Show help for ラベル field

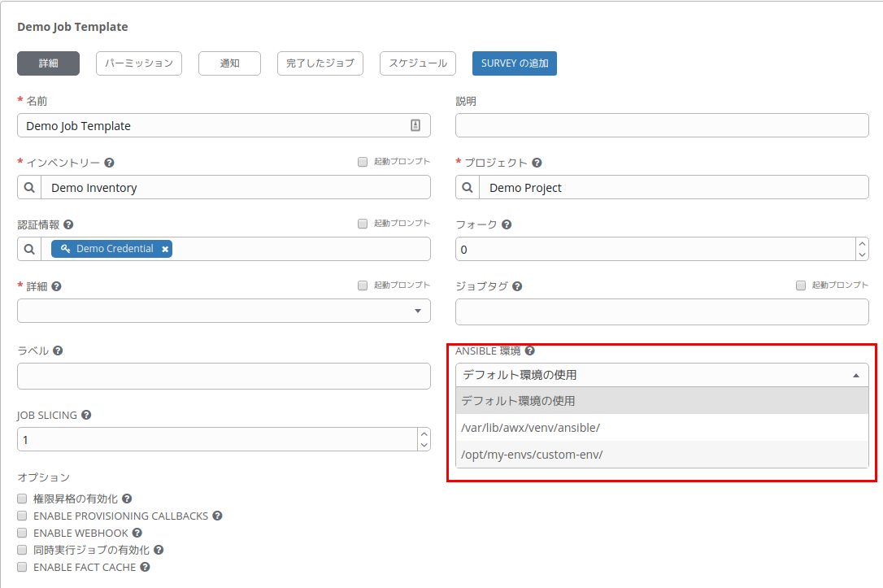coord(58,351)
